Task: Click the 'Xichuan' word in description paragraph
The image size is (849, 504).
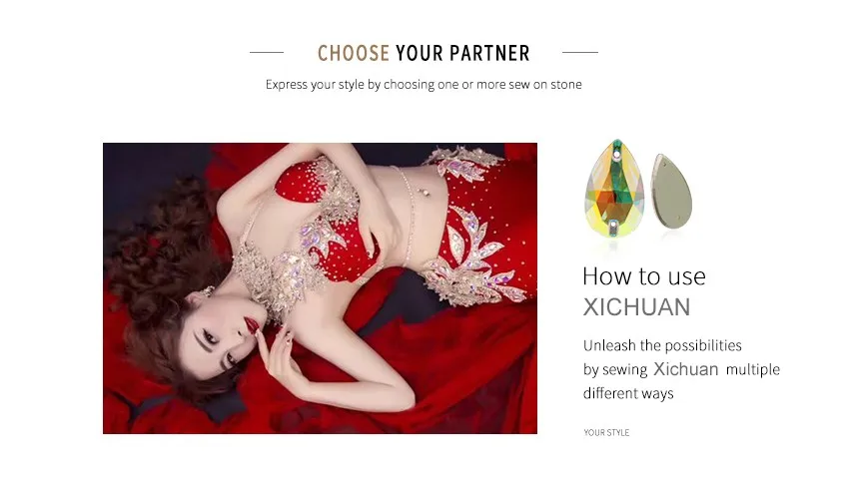Action: click(686, 369)
